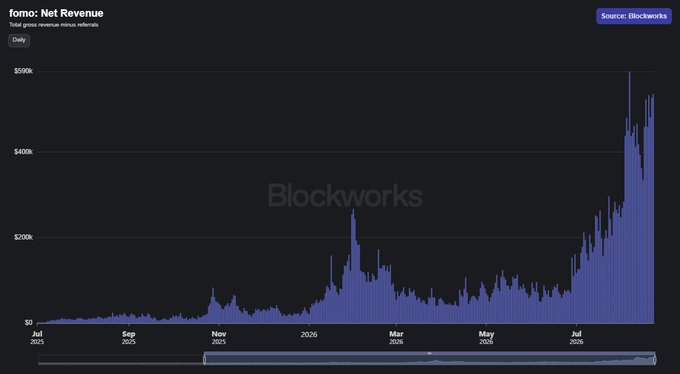Click the Jul 2025 x-axis label
This screenshot has width=680, height=374.
(37, 338)
